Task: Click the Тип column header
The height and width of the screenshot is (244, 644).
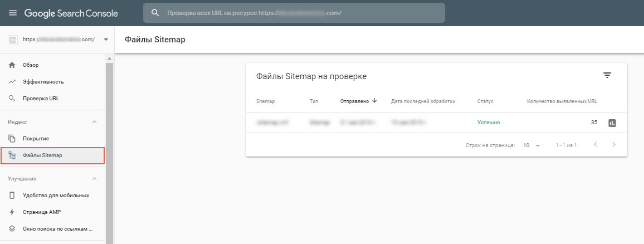Action: point(314,101)
